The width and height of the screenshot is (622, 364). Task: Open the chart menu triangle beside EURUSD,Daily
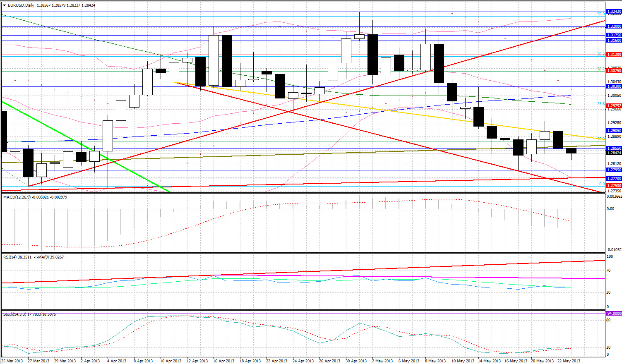point(5,5)
